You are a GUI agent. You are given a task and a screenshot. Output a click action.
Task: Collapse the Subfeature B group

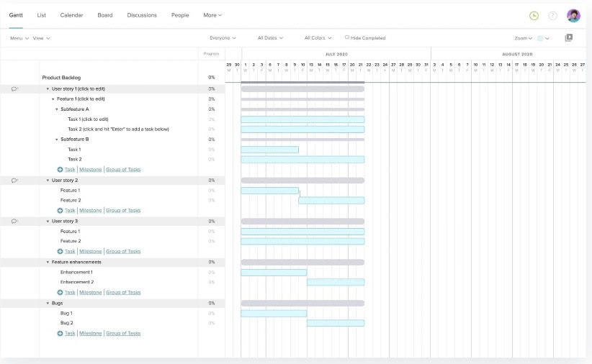pyautogui.click(x=57, y=140)
